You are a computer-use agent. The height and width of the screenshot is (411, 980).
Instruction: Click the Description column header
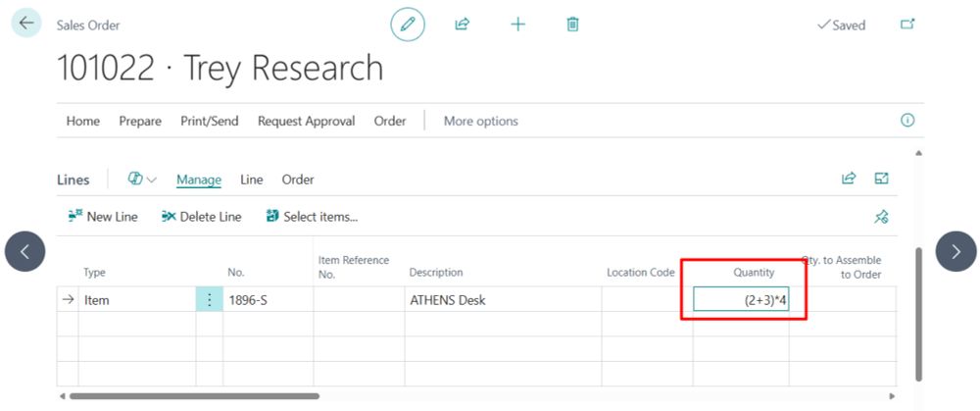pos(436,273)
